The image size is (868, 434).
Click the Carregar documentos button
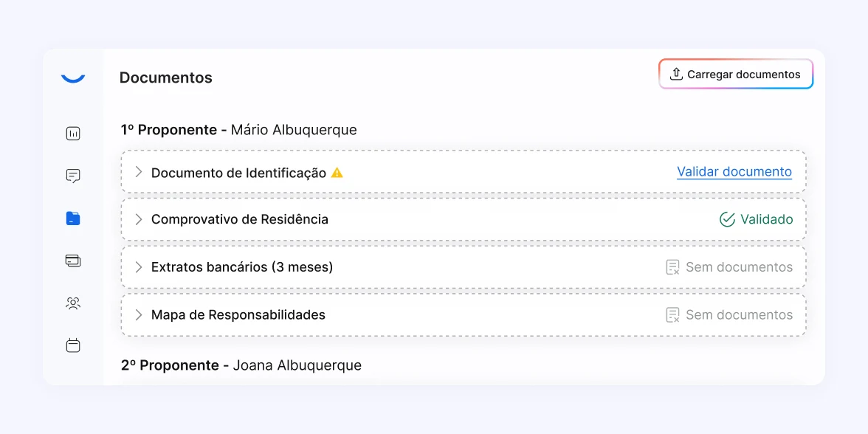click(x=736, y=75)
